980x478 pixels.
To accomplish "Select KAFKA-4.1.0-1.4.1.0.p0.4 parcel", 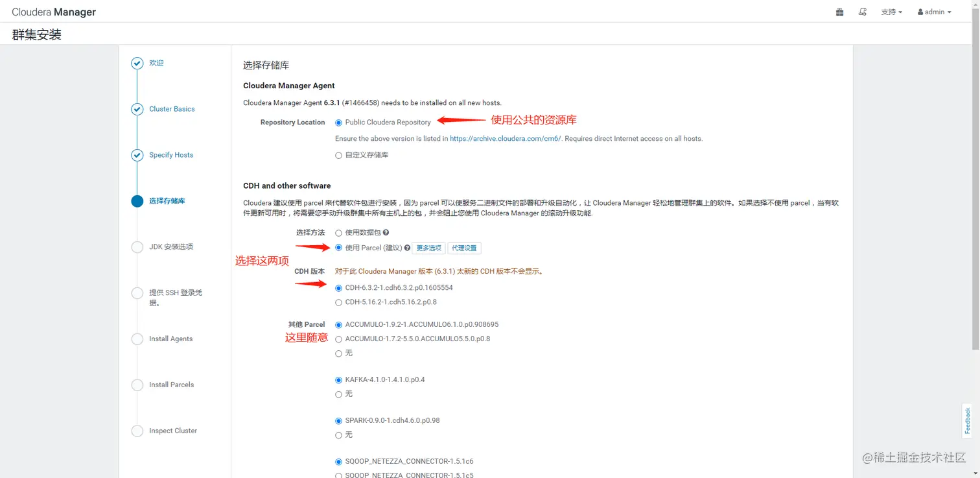I will point(338,380).
